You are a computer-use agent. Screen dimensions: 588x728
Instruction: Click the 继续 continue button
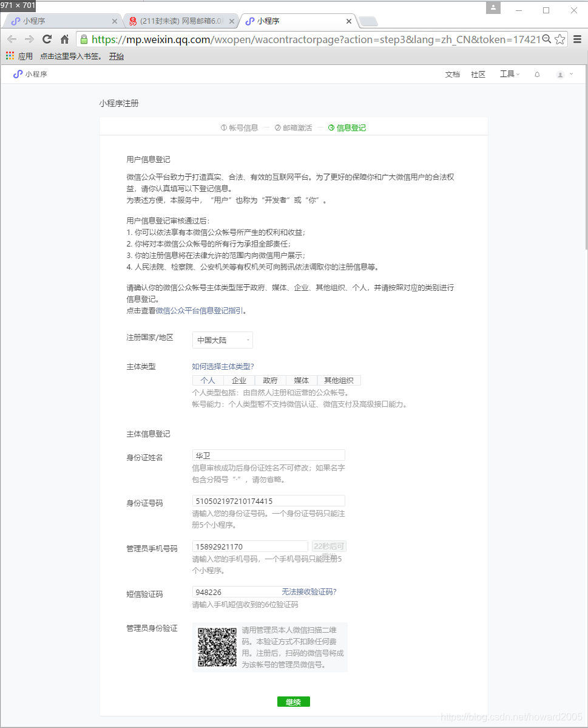293,701
